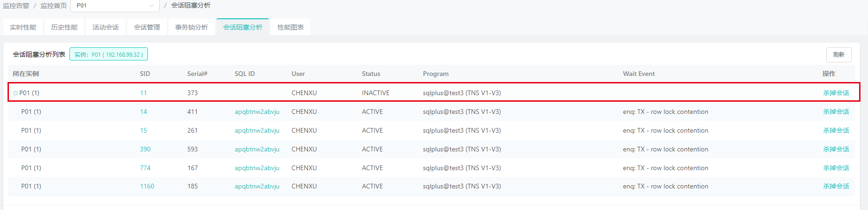Select the 会话管理 tab
This screenshot has width=868, height=210.
pos(147,27)
